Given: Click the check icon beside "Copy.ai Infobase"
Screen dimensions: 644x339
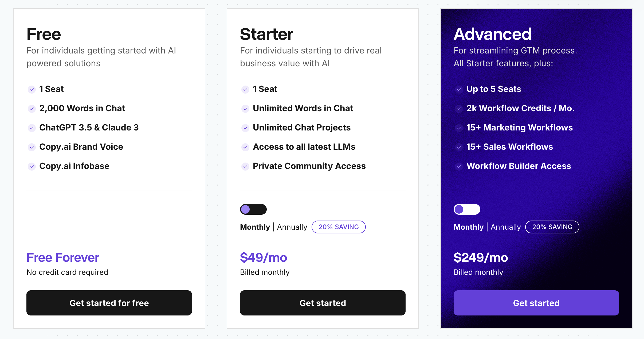Looking at the screenshot, I should pos(32,167).
